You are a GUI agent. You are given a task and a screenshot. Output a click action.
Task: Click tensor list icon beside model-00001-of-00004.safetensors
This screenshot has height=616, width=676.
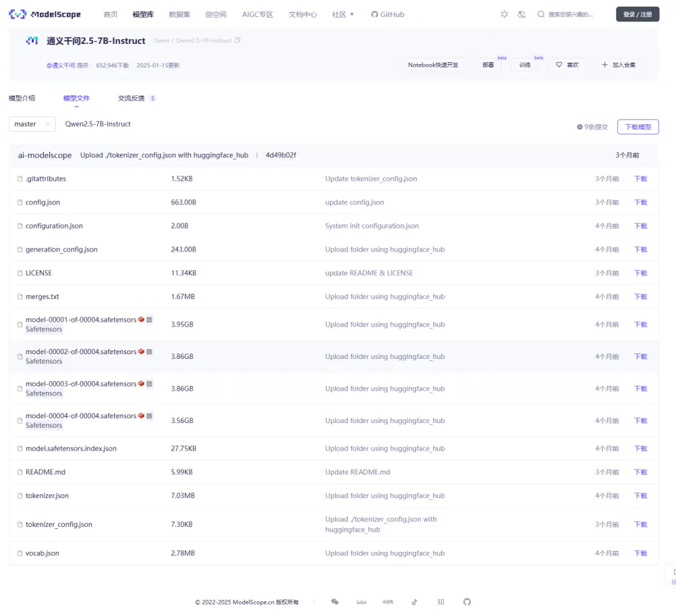click(149, 319)
